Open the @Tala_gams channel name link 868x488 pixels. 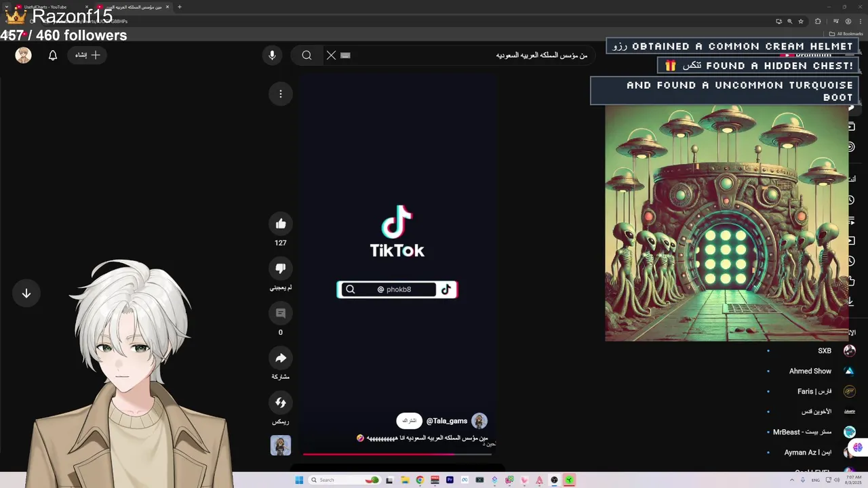click(447, 421)
